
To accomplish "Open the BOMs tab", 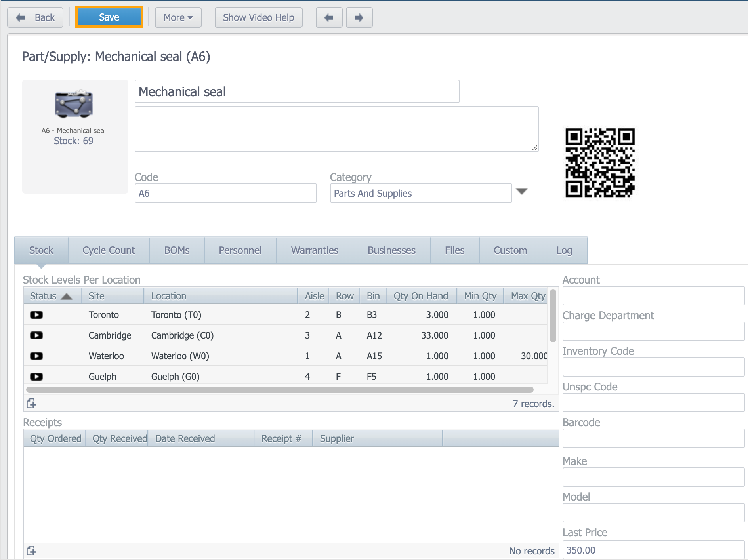I will click(x=177, y=250).
